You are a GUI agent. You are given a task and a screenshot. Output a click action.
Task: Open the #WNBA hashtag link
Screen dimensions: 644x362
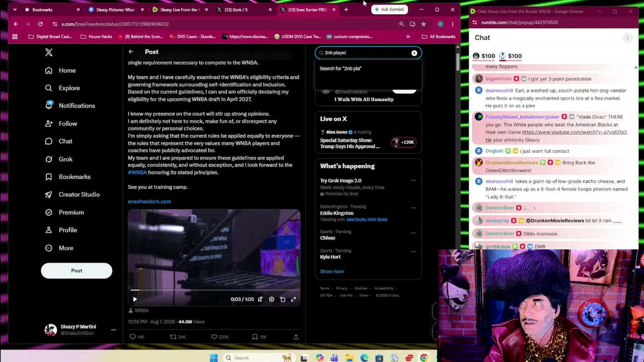(x=137, y=172)
